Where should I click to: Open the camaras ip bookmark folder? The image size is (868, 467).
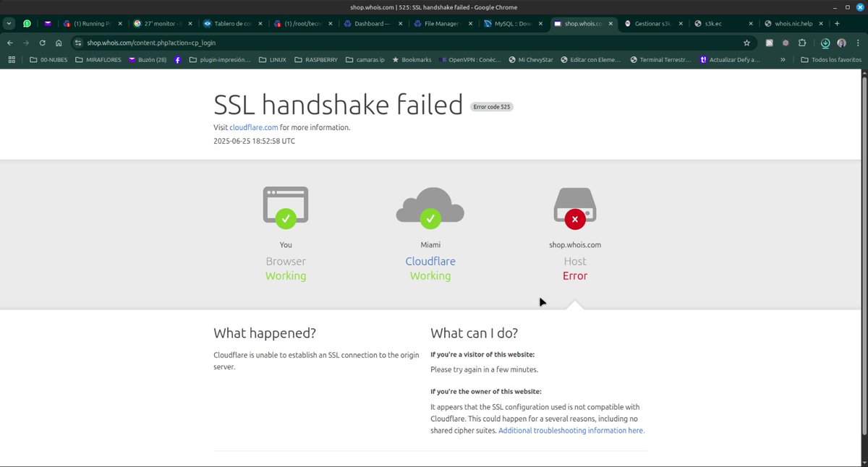coord(366,60)
